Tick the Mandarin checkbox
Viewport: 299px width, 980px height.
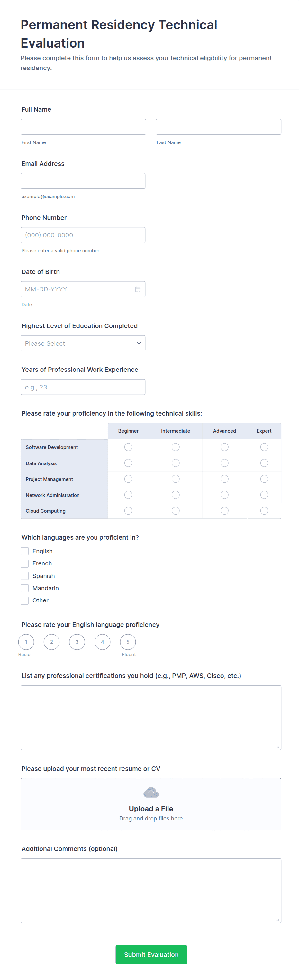[25, 588]
